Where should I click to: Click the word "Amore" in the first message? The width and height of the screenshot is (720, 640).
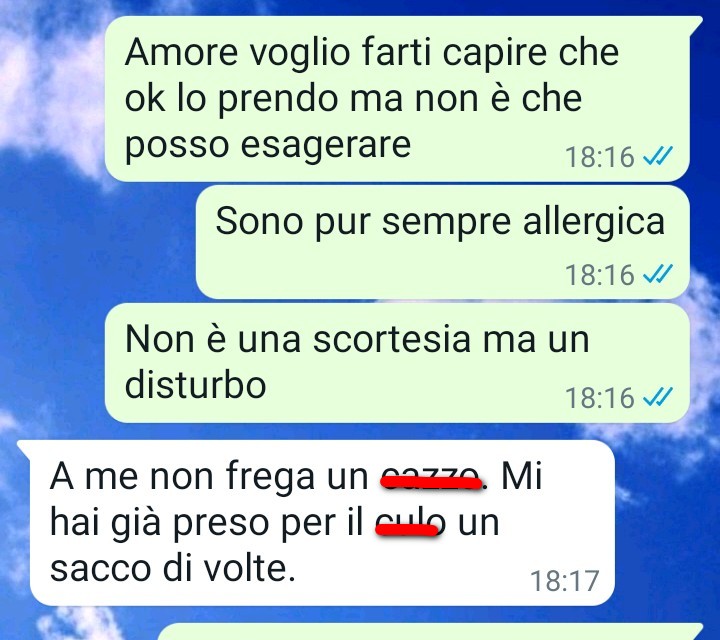[181, 51]
